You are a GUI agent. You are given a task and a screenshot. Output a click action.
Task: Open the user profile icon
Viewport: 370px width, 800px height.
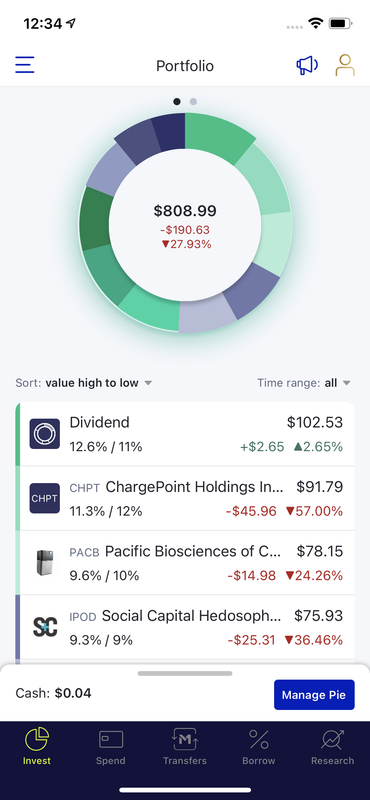345,65
